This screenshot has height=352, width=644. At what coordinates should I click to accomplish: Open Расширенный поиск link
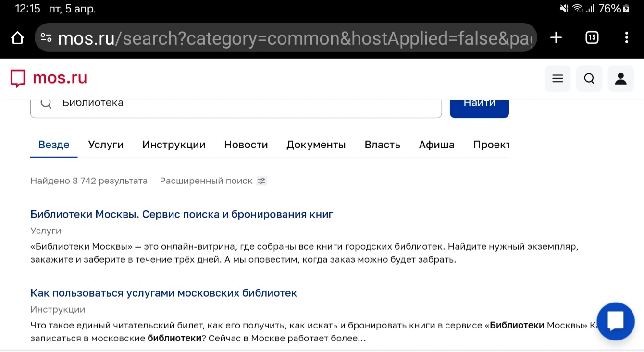pos(206,181)
